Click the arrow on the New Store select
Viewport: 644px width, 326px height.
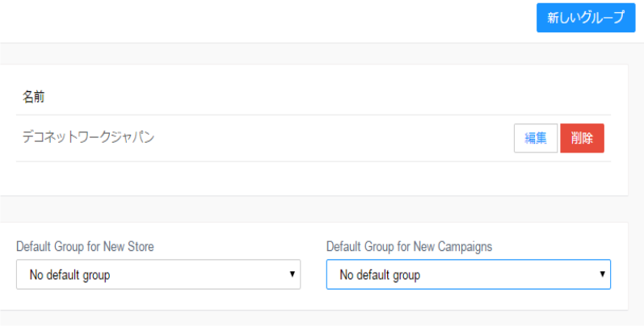[292, 274]
